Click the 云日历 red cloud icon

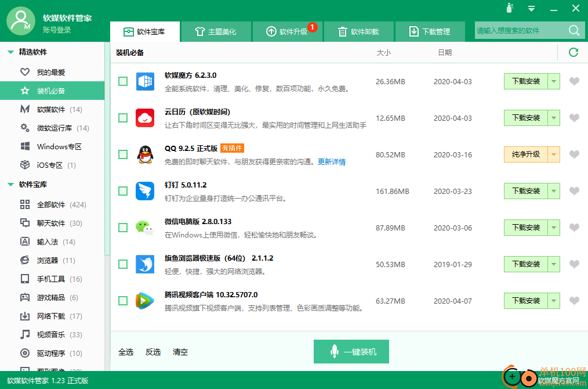coord(145,118)
